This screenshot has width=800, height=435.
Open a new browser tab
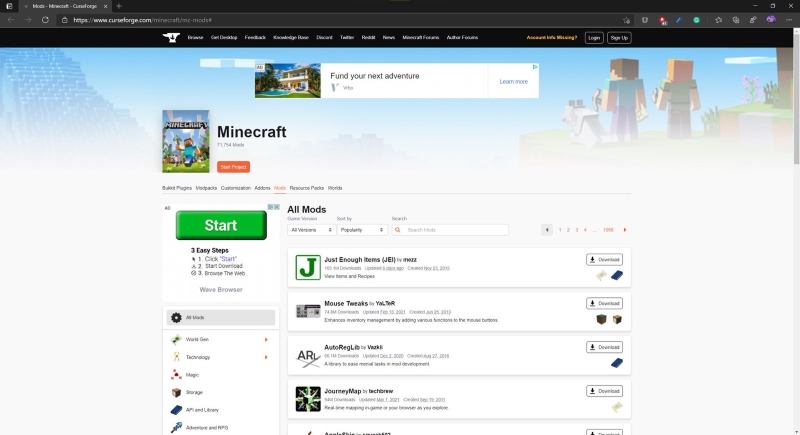point(119,6)
